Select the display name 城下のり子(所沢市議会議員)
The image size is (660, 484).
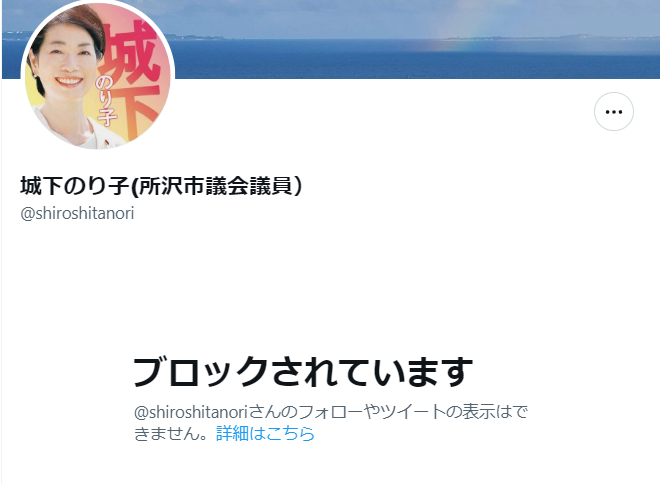161,186
